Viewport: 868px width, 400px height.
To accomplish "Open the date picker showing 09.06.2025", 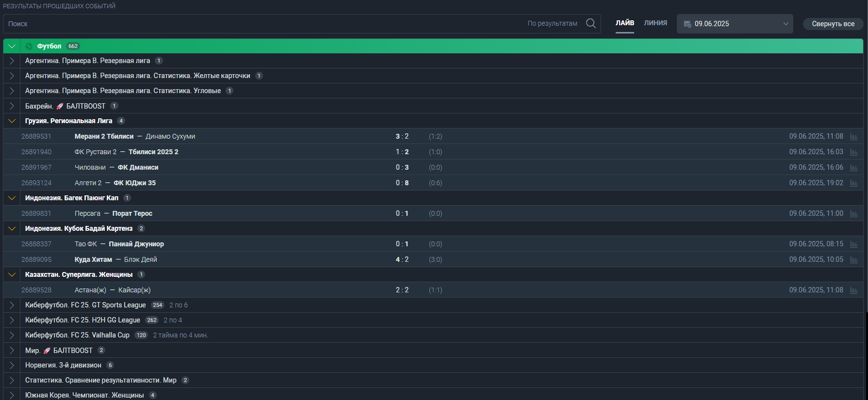I will point(735,24).
